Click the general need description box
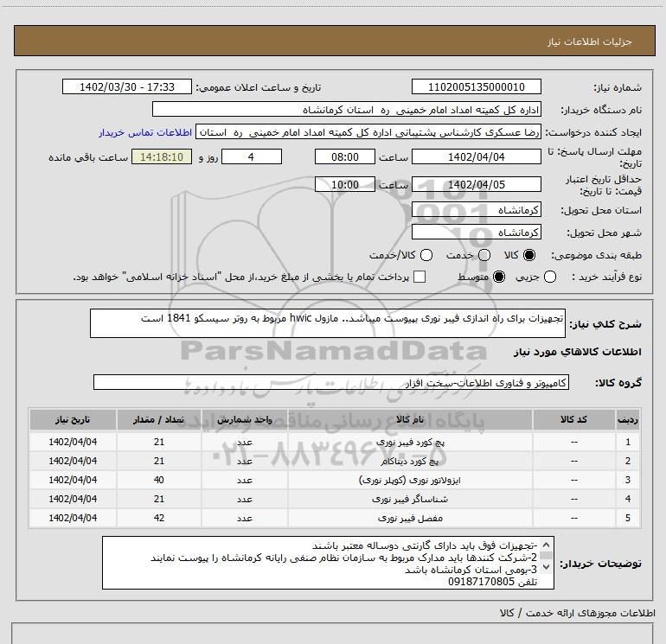The image size is (666, 644). [328, 323]
